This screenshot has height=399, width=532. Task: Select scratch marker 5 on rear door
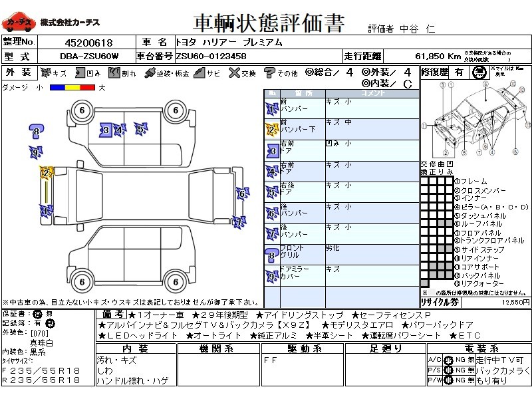pyautogui.click(x=140, y=129)
